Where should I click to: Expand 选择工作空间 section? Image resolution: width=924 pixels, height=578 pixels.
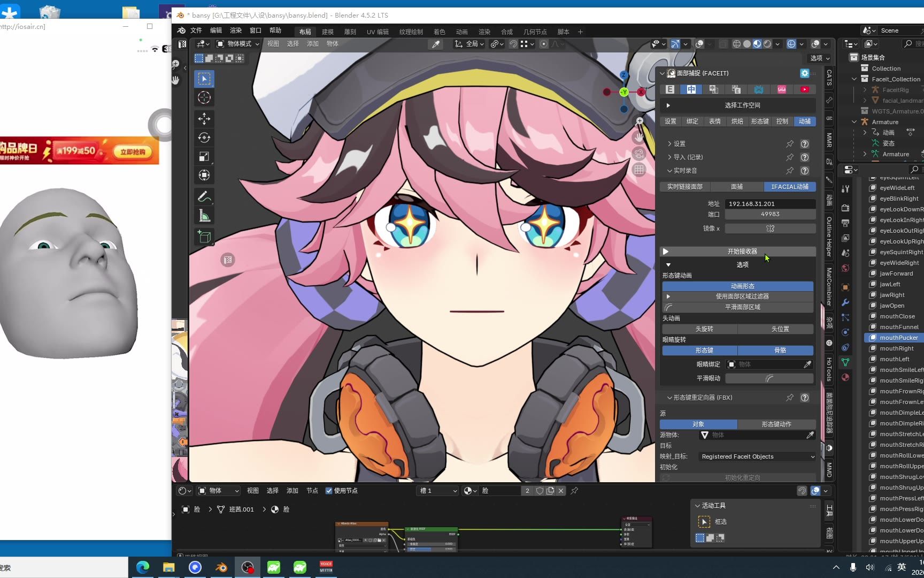[738, 105]
